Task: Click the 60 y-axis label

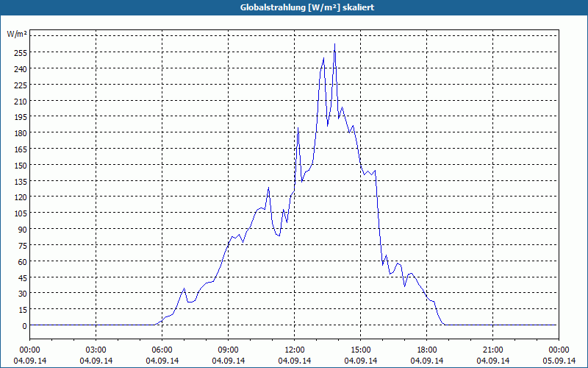Action: (22, 262)
